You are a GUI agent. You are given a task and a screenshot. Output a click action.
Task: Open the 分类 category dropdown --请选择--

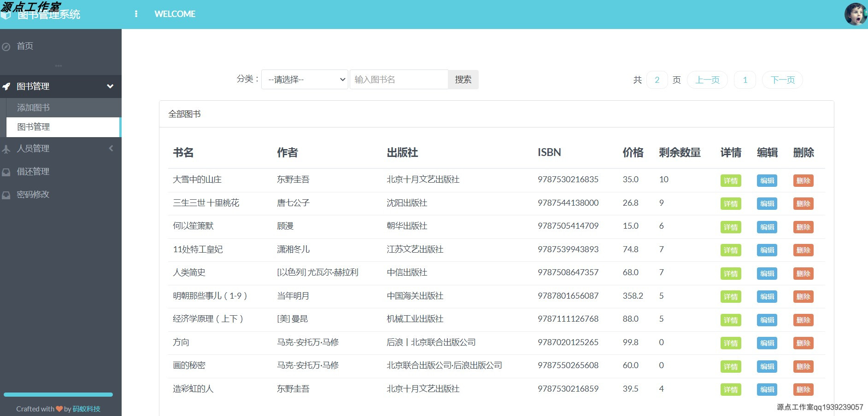tap(304, 79)
